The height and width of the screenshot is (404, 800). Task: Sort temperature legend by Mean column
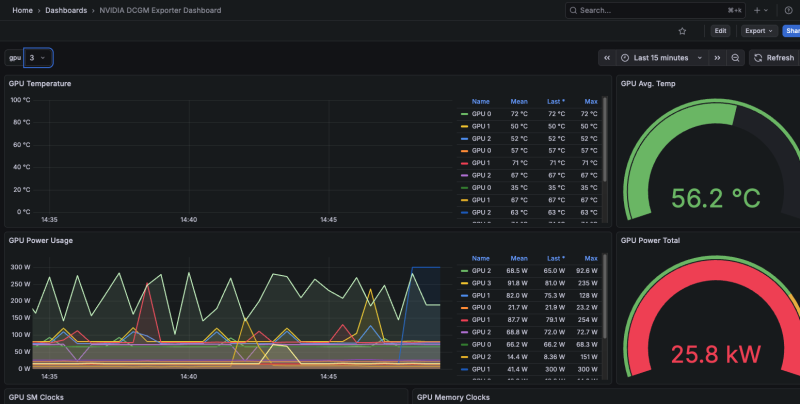519,101
